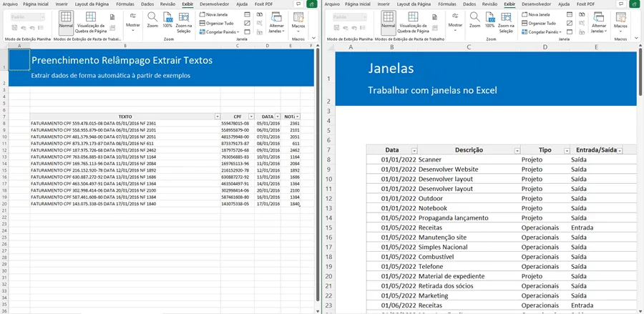Click Organizar Tudo in right window
This screenshot has width=644, height=314.
[x=538, y=23]
